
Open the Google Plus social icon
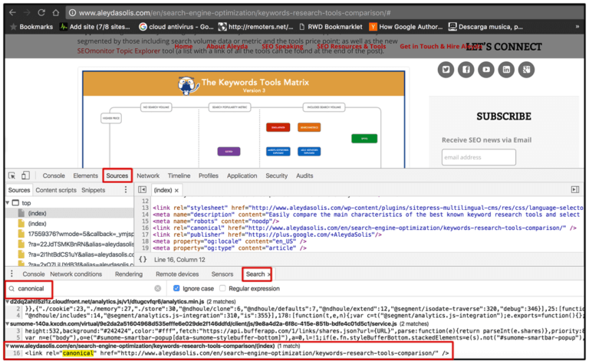[x=526, y=70]
